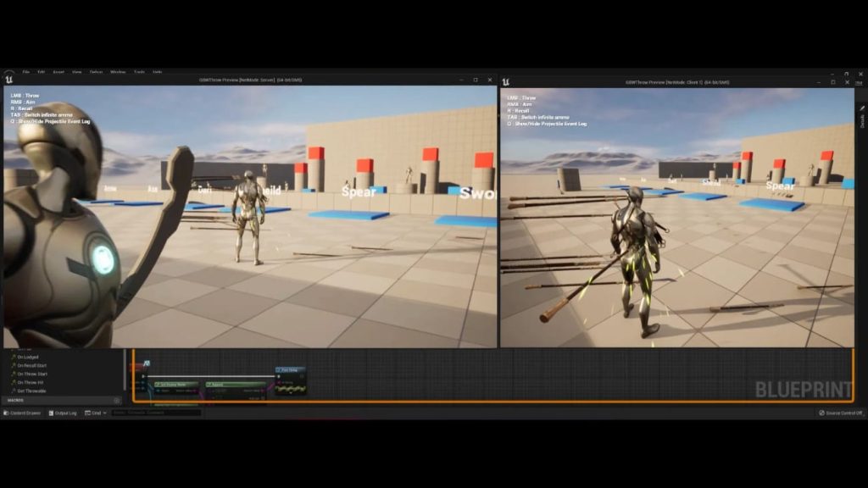Image resolution: width=868 pixels, height=488 pixels.
Task: Click the Server preview window title
Action: pos(250,80)
